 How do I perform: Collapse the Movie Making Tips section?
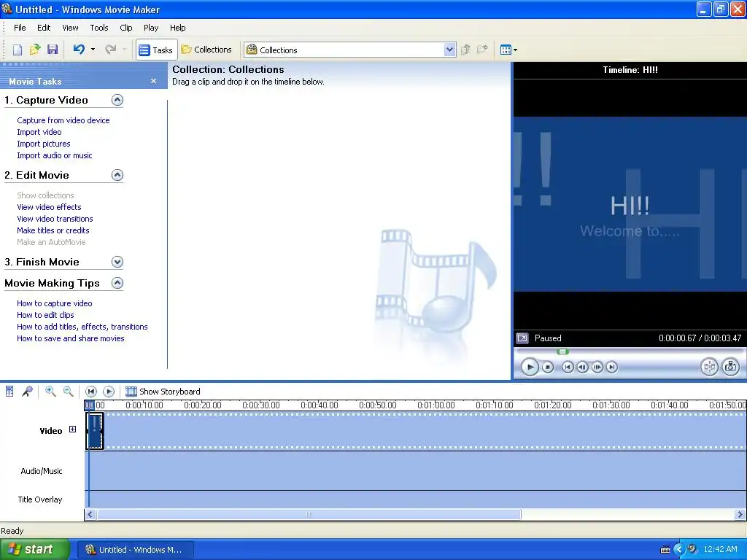pos(117,284)
